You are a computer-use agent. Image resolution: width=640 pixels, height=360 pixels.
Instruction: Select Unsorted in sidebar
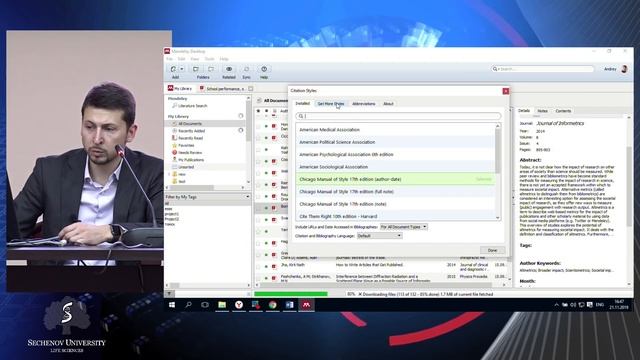[186, 167]
